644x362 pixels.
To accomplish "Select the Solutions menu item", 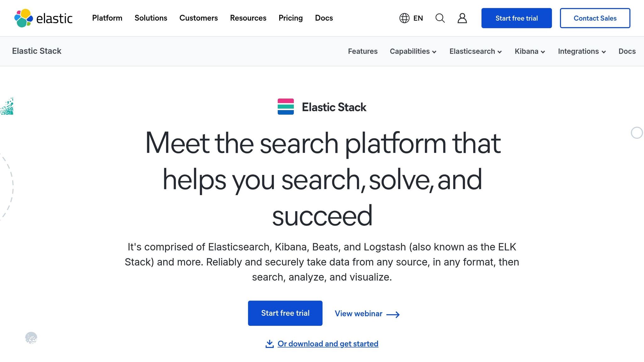I will [x=151, y=18].
